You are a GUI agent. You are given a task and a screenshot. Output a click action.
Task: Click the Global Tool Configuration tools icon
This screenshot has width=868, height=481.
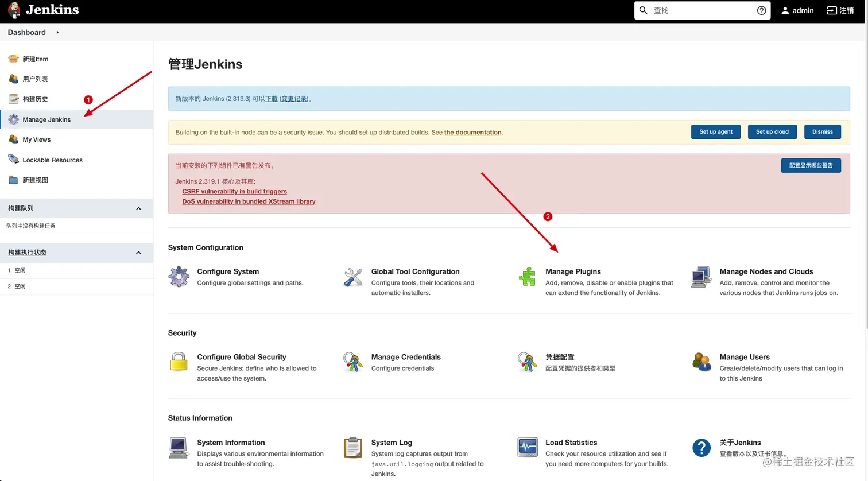click(x=353, y=277)
